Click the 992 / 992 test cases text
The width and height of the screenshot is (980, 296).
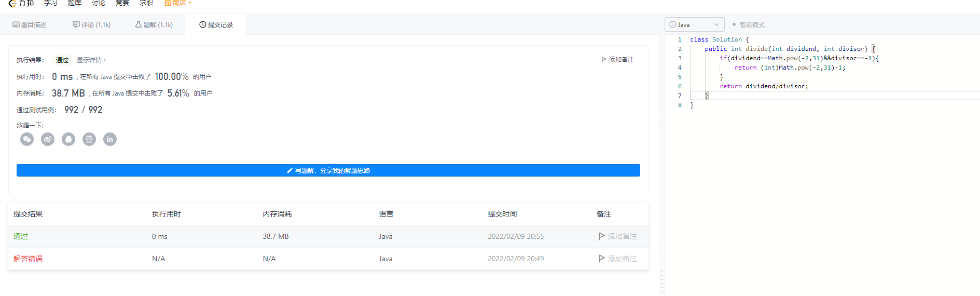click(83, 110)
